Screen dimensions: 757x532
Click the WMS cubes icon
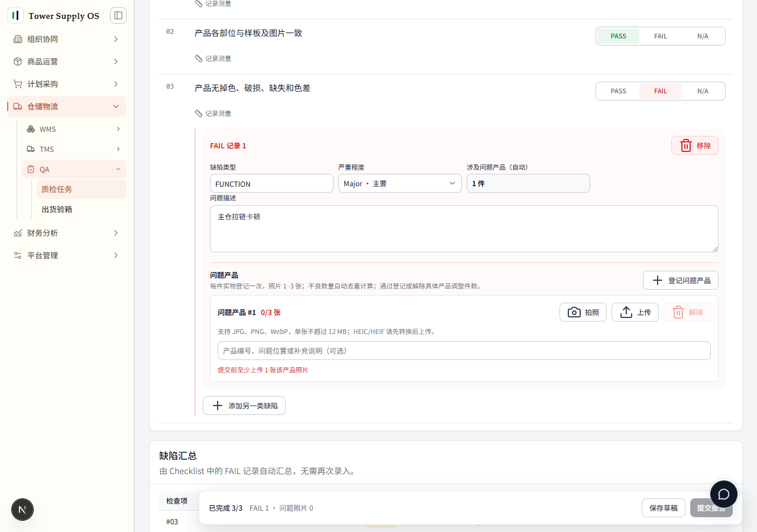(31, 129)
